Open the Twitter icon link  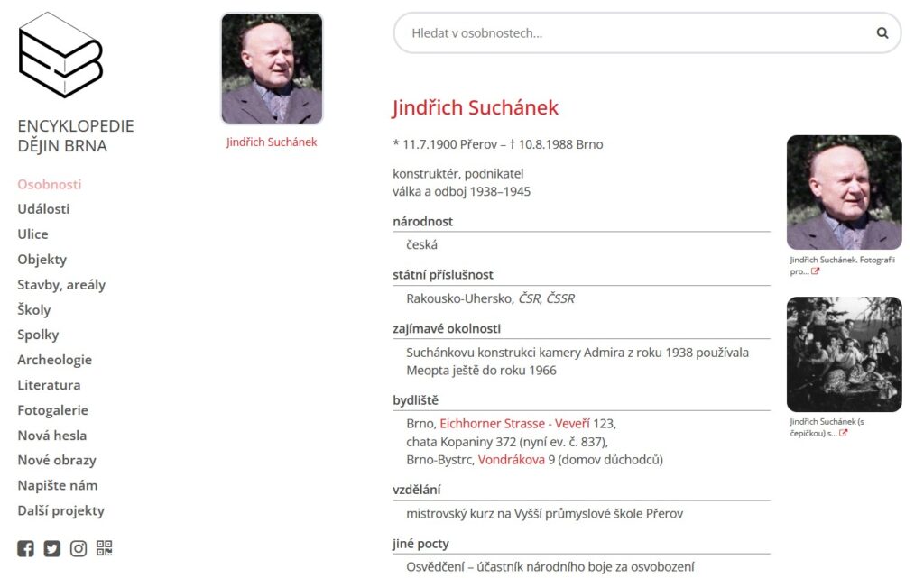tap(52, 548)
